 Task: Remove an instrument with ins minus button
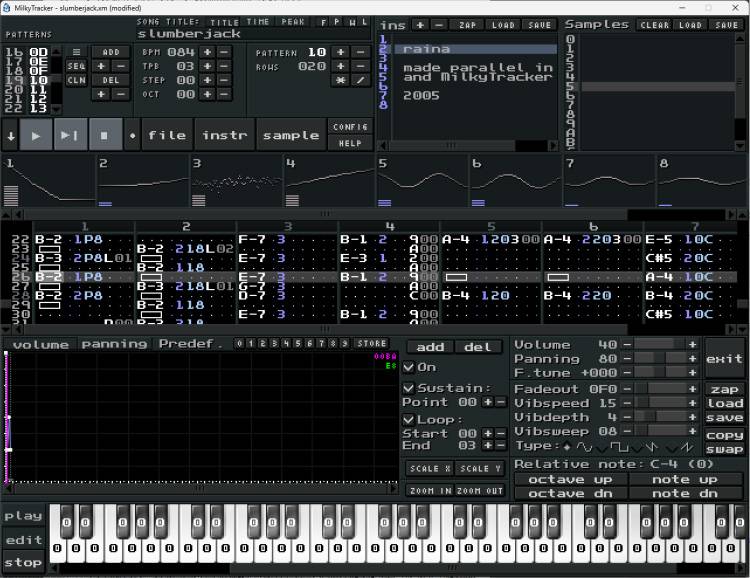pyautogui.click(x=440, y=25)
